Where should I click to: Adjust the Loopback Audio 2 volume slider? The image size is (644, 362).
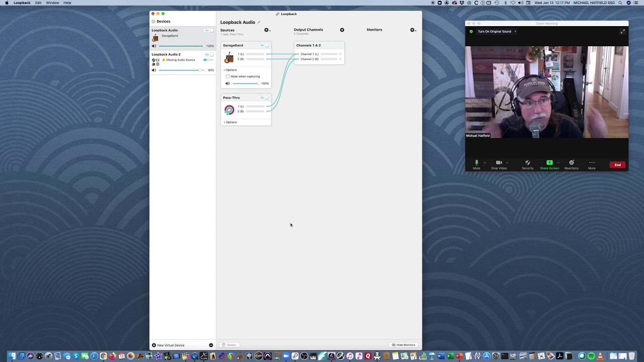[181, 70]
